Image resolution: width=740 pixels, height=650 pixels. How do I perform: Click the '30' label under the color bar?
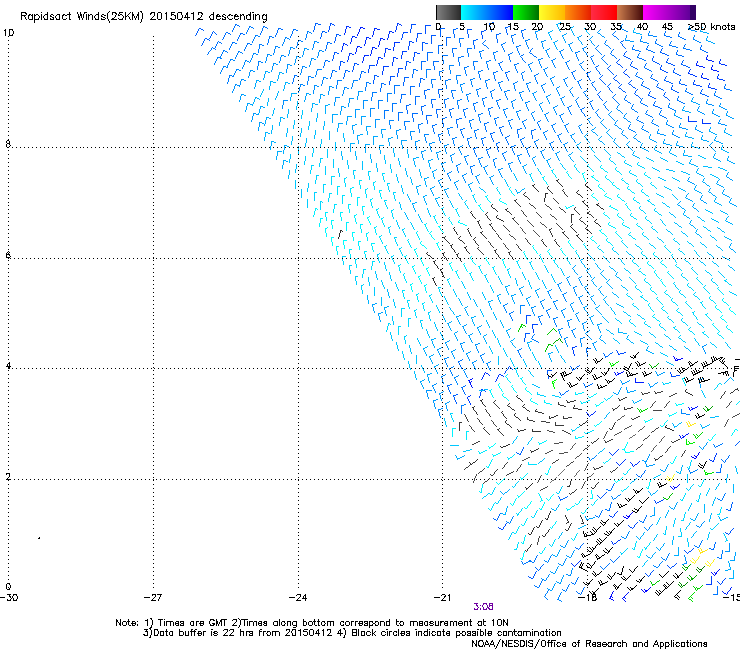[x=590, y=26]
